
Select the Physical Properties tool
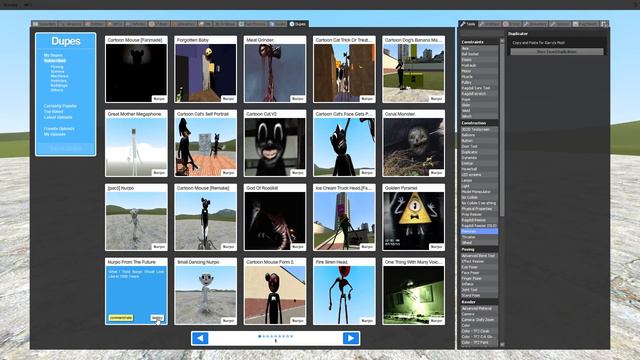(479, 209)
